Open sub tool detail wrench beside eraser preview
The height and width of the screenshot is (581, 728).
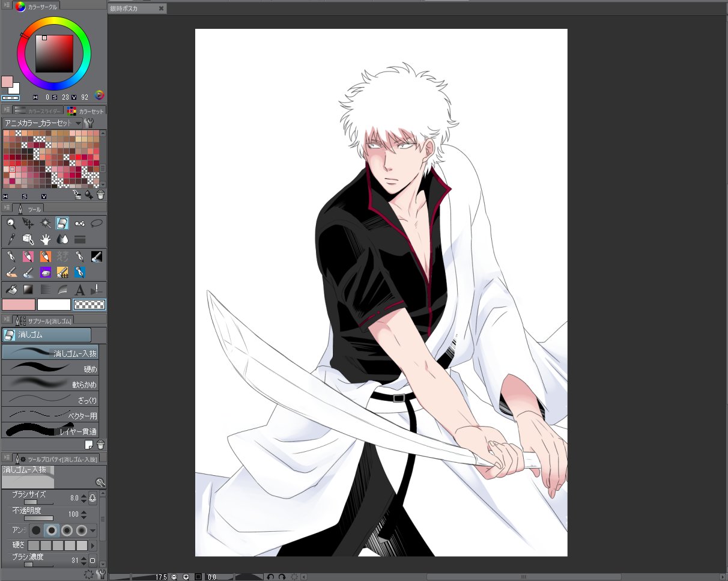pos(100,482)
